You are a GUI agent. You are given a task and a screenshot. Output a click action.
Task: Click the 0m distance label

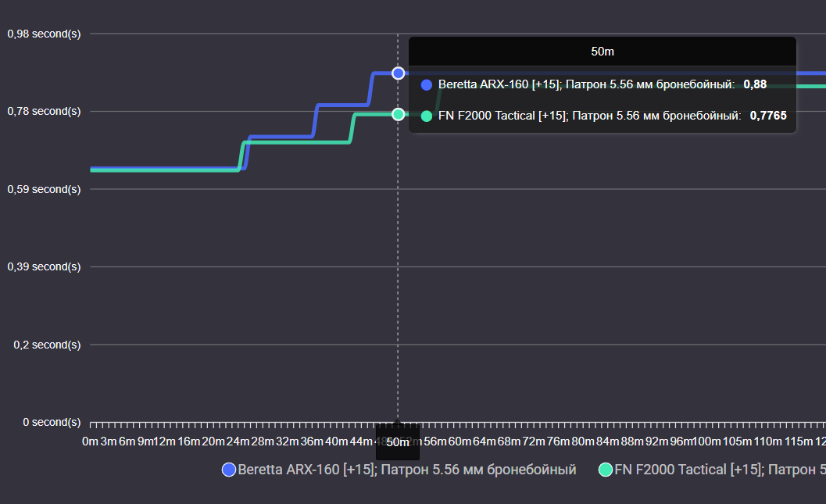(x=90, y=441)
